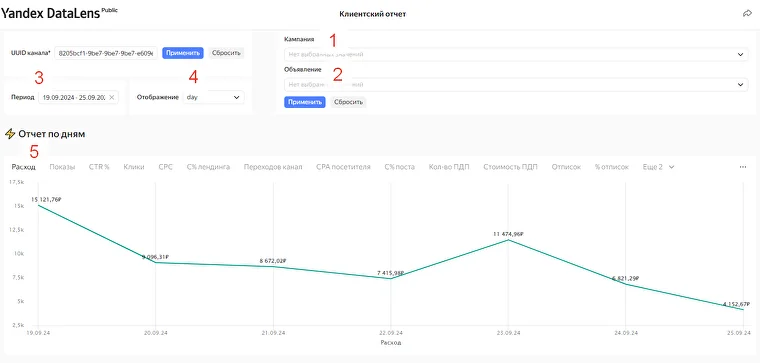Click the lightning icon beside Отчет по дням

coord(9,134)
